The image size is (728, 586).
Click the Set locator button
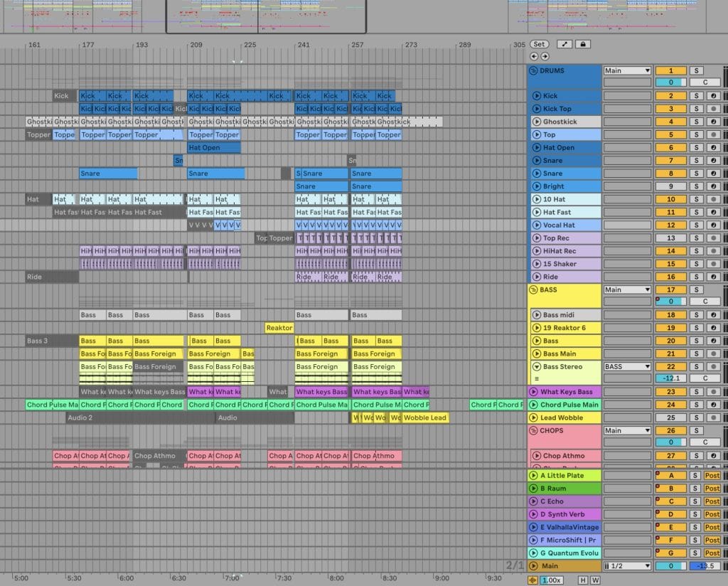tap(540, 44)
